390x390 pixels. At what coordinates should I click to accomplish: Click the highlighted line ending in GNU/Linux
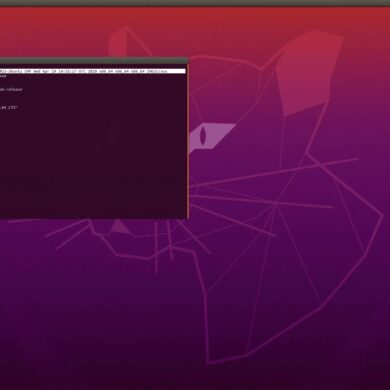point(93,71)
